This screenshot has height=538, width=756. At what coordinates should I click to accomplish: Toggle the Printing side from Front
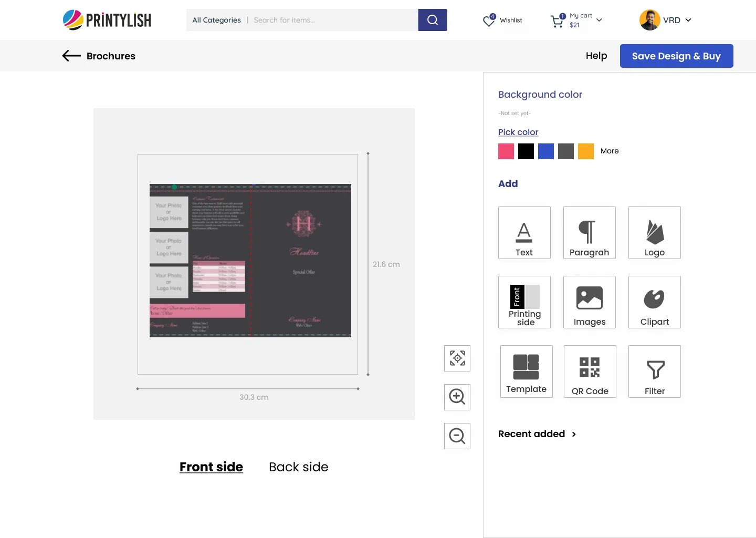[524, 302]
